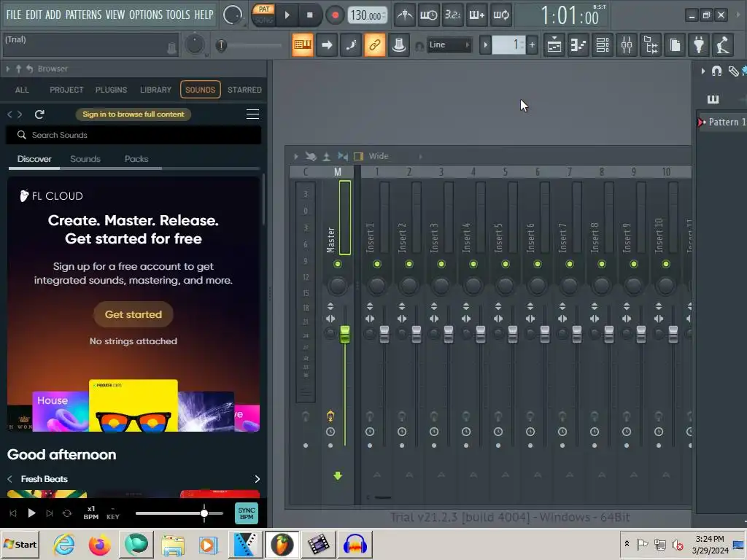
Task: Click the House pack thumbnail
Action: pyautogui.click(x=60, y=411)
